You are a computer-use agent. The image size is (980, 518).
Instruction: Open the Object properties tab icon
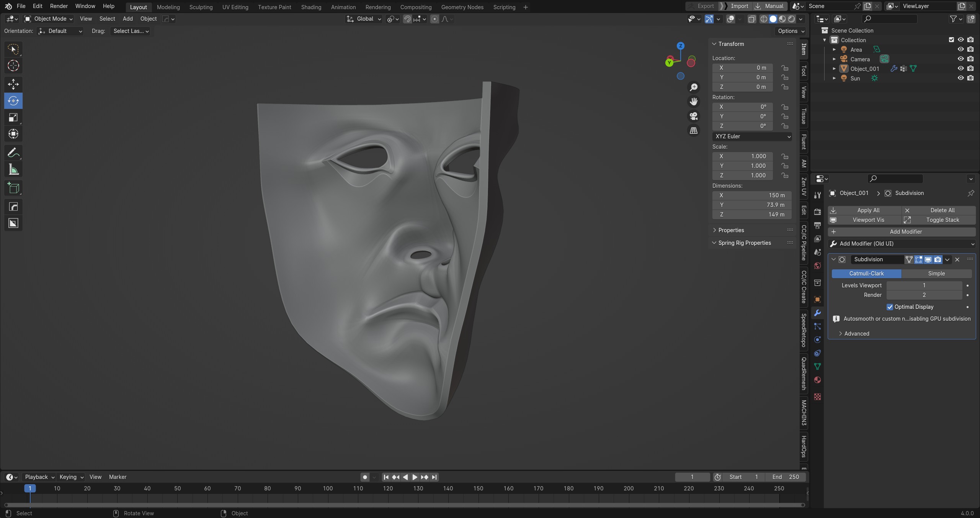click(x=817, y=299)
